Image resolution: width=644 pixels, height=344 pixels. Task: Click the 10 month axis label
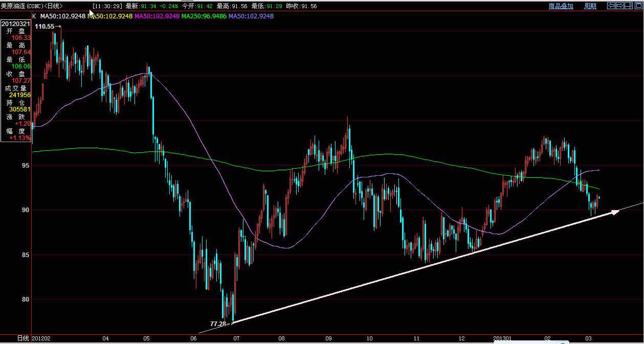pos(369,338)
